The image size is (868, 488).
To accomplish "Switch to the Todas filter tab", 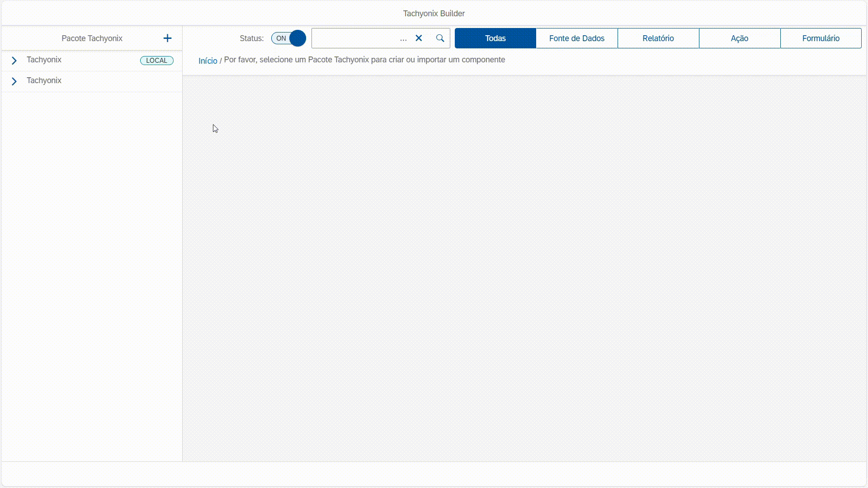I will point(495,38).
